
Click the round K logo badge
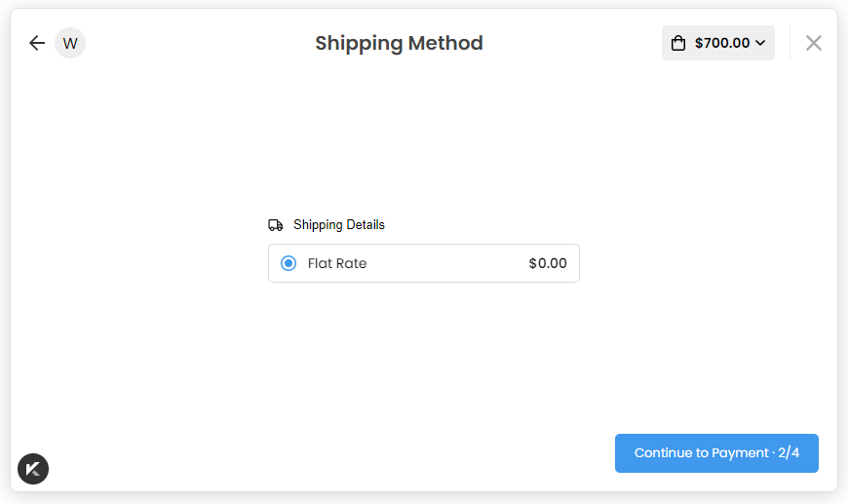(33, 469)
